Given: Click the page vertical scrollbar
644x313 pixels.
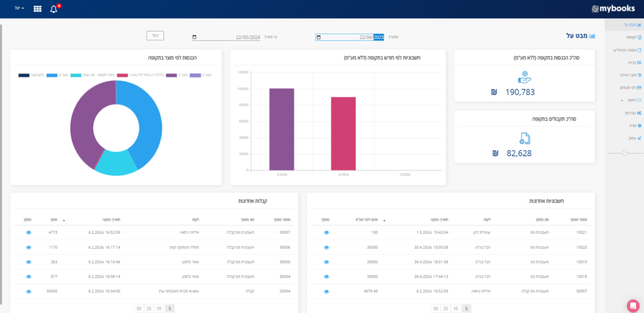Looking at the screenshot, I should click(1, 164).
